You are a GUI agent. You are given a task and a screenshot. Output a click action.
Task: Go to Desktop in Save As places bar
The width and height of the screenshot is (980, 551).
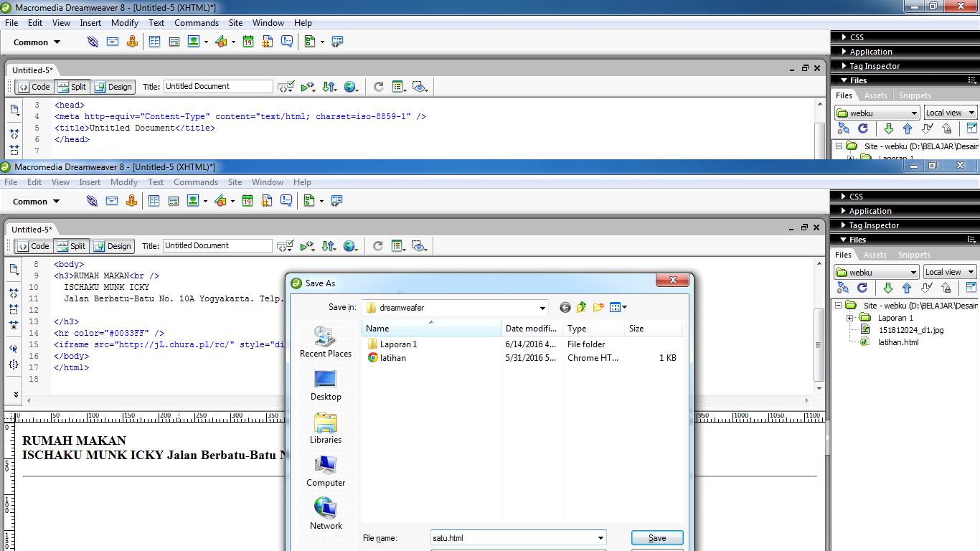(x=326, y=385)
